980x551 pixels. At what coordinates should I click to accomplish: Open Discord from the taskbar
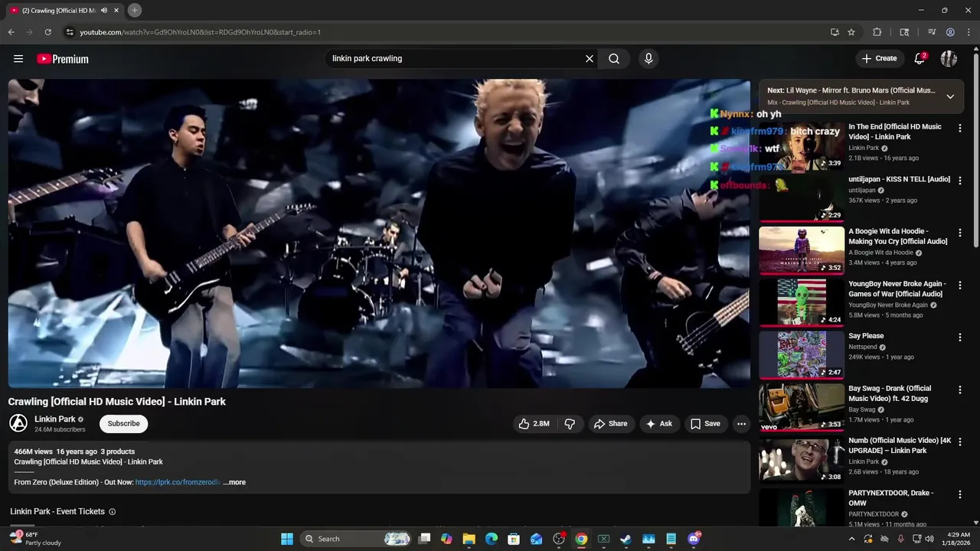(694, 539)
